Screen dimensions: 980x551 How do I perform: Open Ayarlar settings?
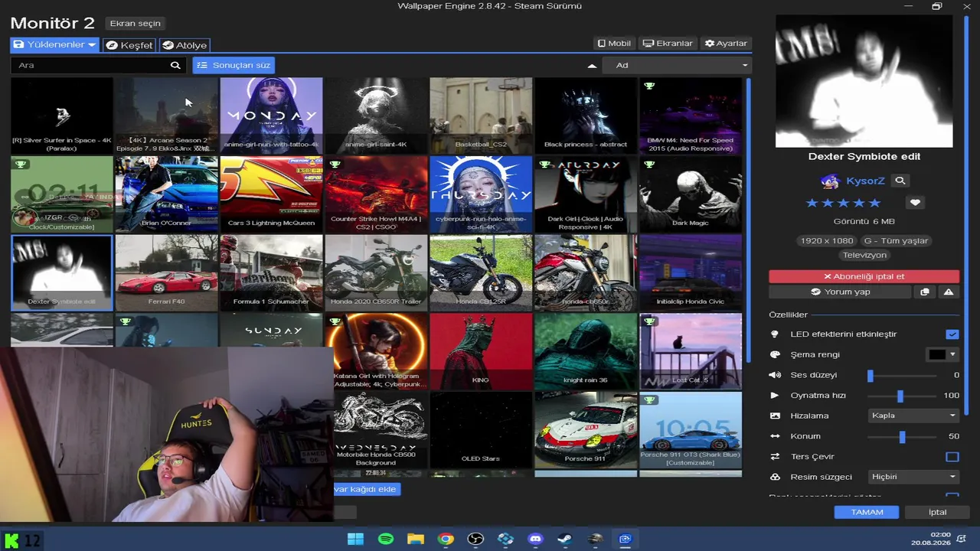726,44
